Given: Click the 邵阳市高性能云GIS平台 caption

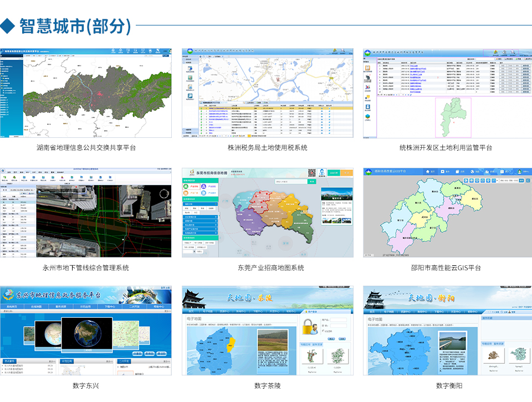Looking at the screenshot, I should (x=447, y=268).
